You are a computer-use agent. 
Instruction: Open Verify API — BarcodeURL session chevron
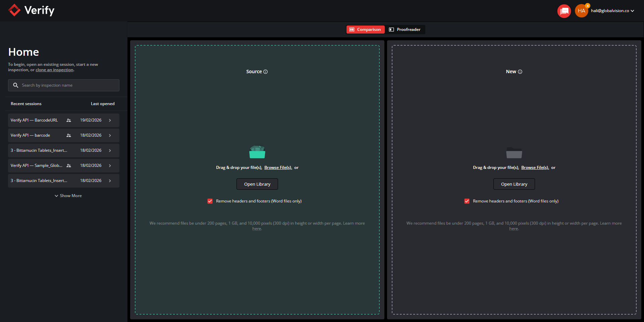pyautogui.click(x=110, y=120)
